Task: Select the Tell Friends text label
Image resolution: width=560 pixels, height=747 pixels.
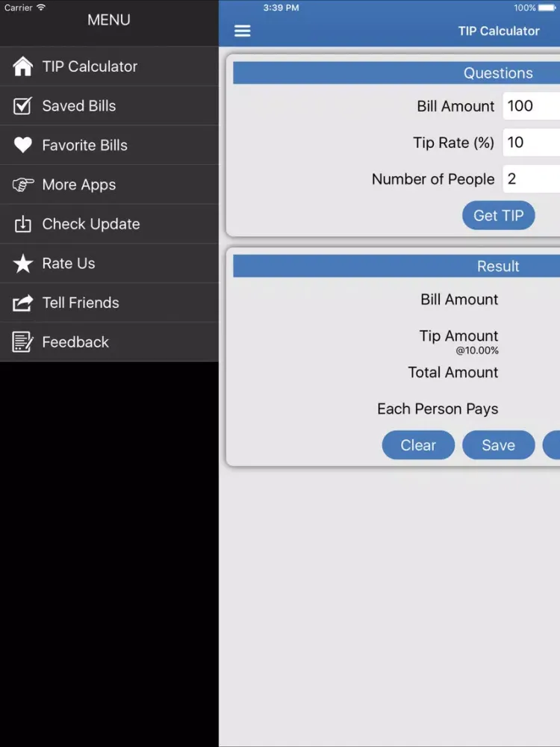Action: [81, 303]
